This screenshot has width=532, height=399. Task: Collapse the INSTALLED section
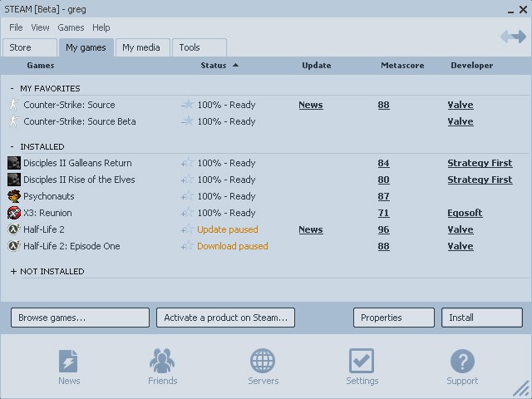point(12,147)
